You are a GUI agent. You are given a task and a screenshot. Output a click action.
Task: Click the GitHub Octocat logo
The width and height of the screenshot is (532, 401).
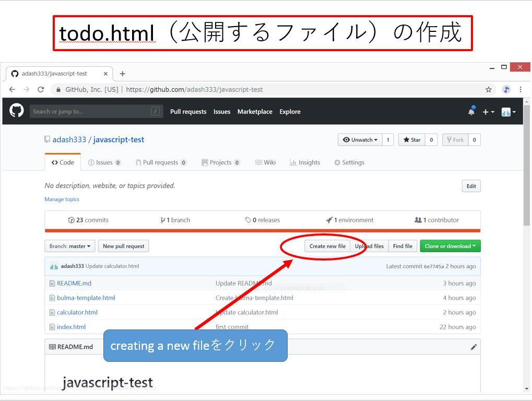(x=17, y=111)
